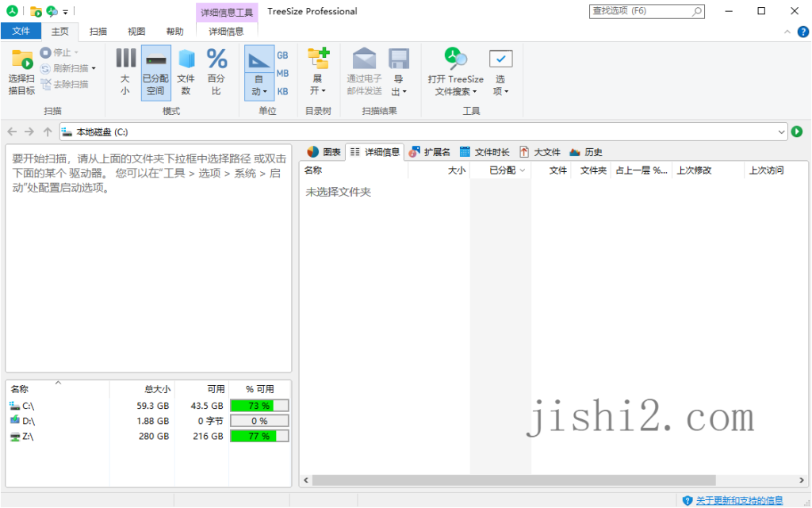812x508 pixels.
Task: Open the 图表 chart tab
Action: coord(324,152)
